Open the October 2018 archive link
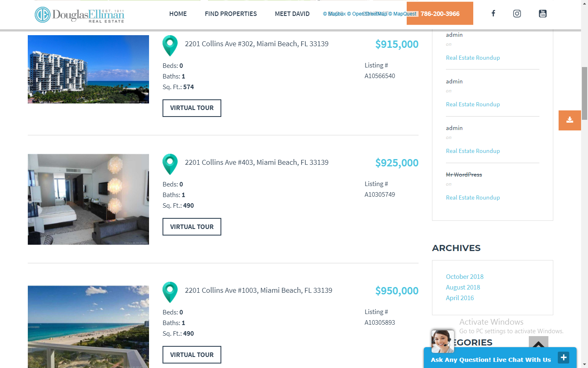Screen dimensions: 588x368 tap(465, 277)
